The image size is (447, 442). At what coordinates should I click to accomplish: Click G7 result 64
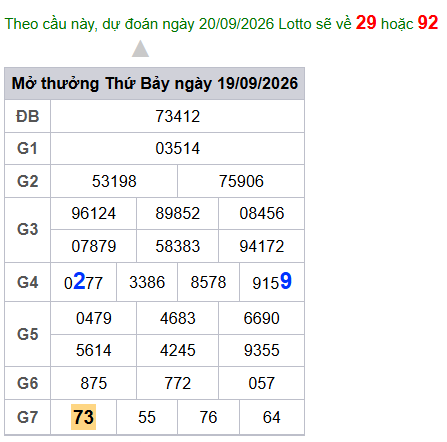pyautogui.click(x=272, y=417)
